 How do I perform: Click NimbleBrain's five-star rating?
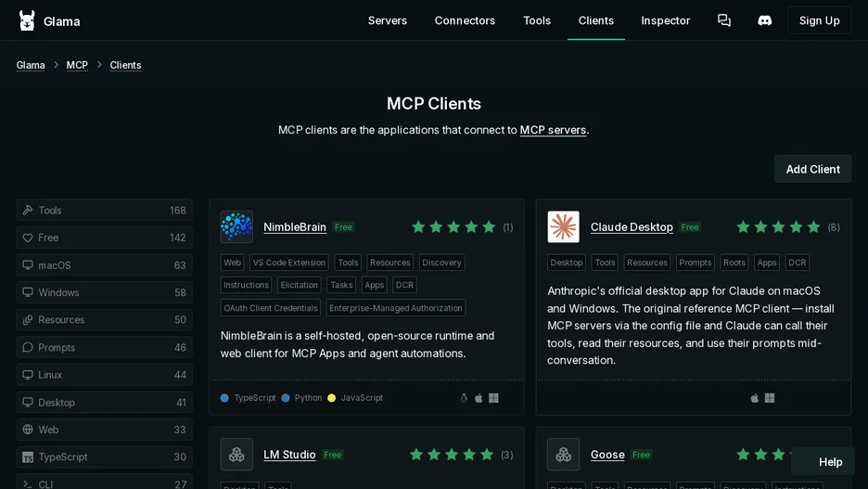pyautogui.click(x=453, y=227)
